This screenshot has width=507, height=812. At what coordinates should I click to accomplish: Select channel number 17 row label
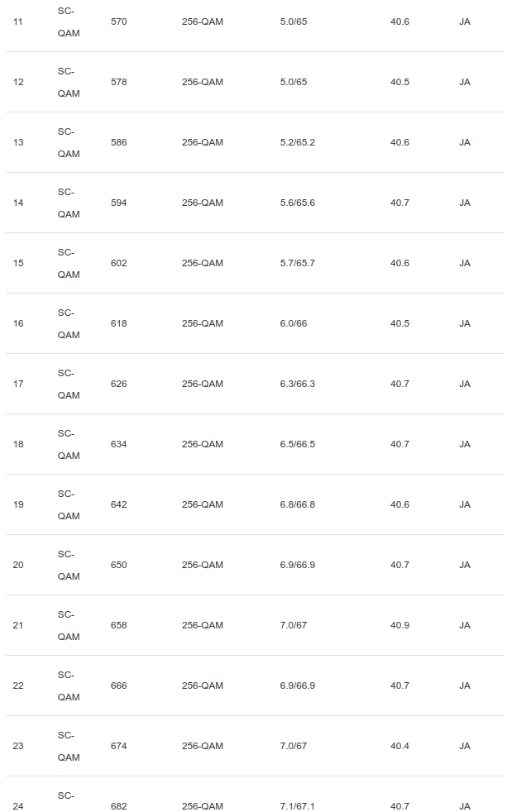18,384
